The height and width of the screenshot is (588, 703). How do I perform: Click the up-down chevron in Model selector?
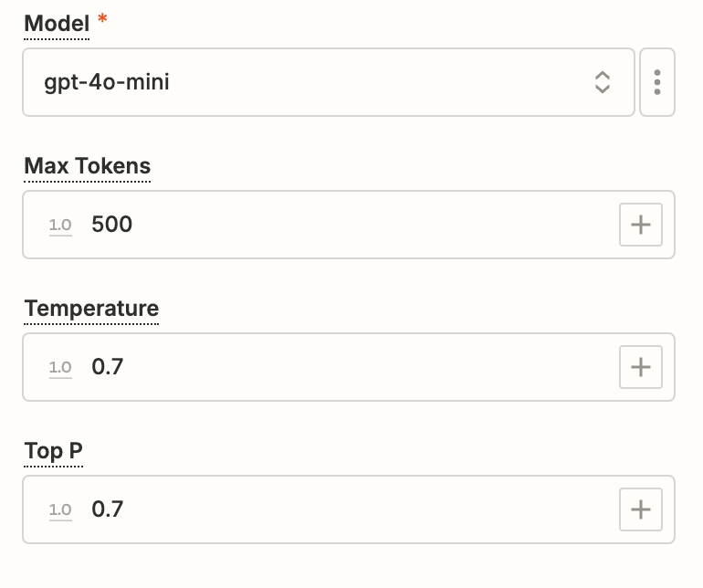coord(602,83)
